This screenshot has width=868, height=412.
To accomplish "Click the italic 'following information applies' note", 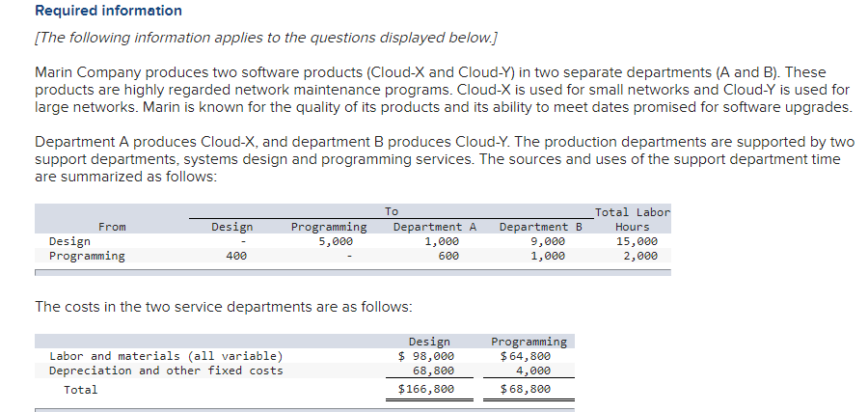I will pos(266,38).
